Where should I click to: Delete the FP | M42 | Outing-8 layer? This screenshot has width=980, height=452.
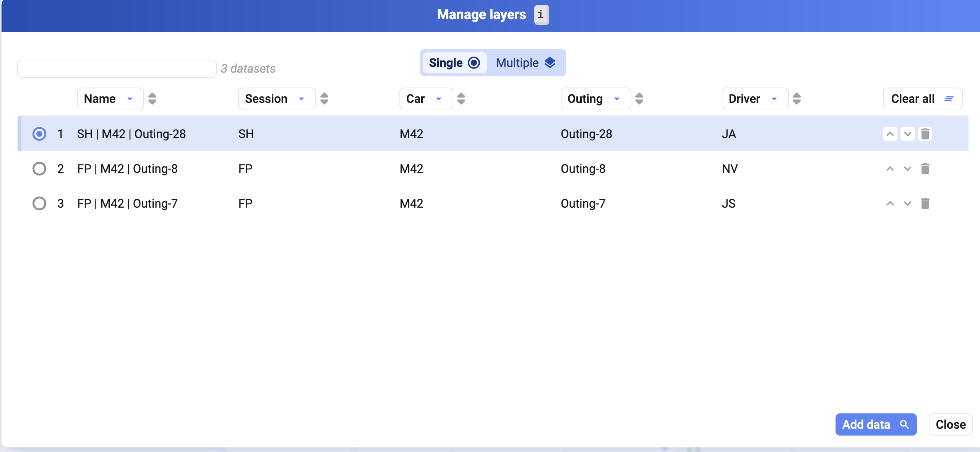[925, 169]
